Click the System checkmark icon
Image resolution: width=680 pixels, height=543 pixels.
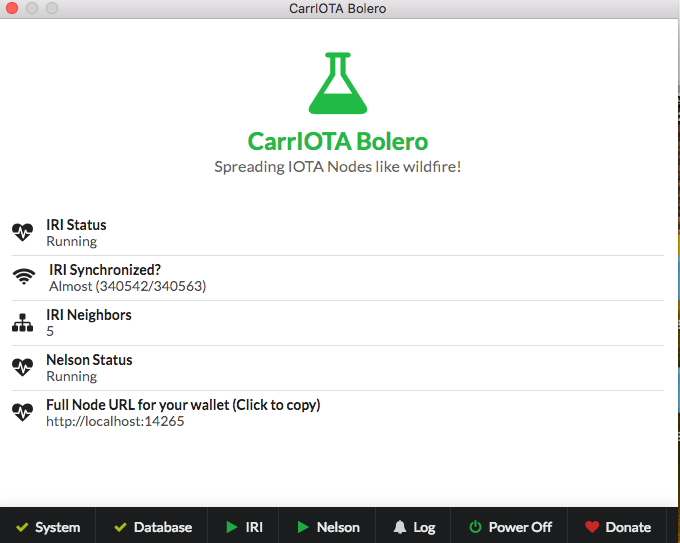coord(22,527)
